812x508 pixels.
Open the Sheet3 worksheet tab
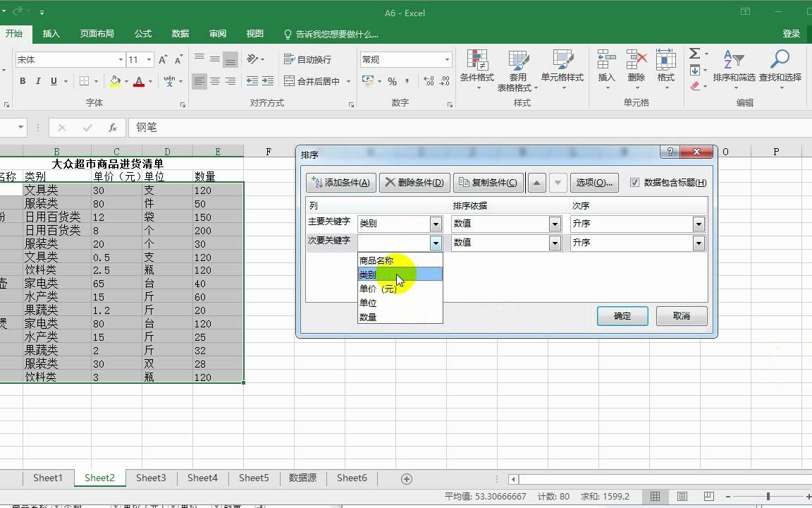150,478
